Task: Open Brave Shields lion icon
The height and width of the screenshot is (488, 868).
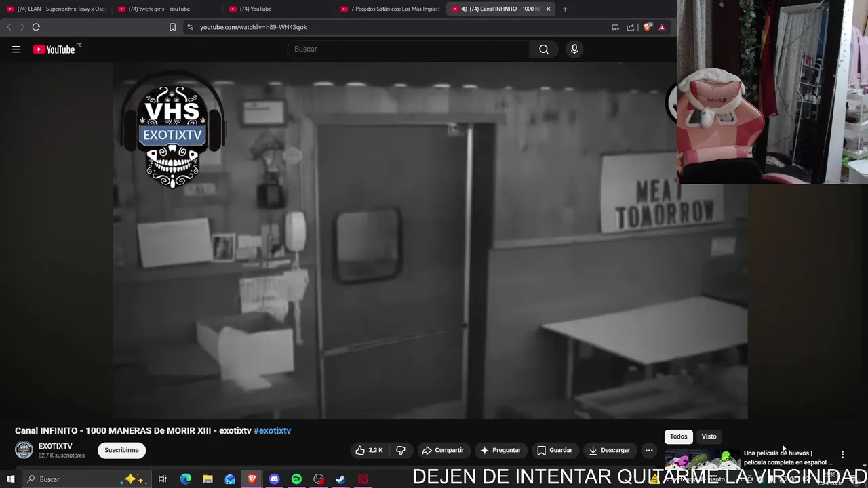Action: coord(647,27)
